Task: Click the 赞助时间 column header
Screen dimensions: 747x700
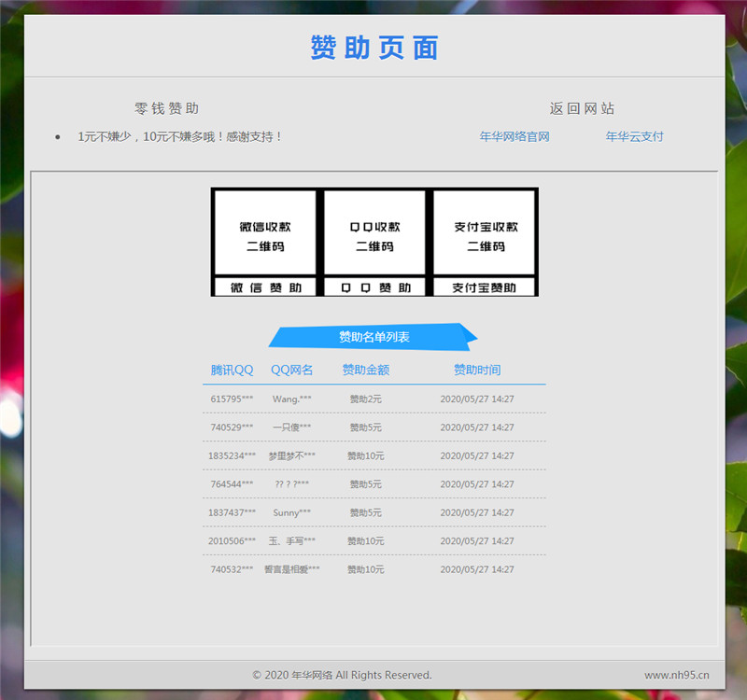Action: (x=475, y=370)
